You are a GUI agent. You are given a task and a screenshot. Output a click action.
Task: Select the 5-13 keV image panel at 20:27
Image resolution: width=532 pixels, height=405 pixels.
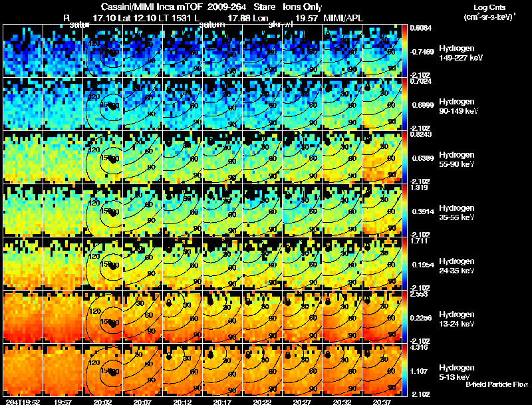tap(302, 370)
